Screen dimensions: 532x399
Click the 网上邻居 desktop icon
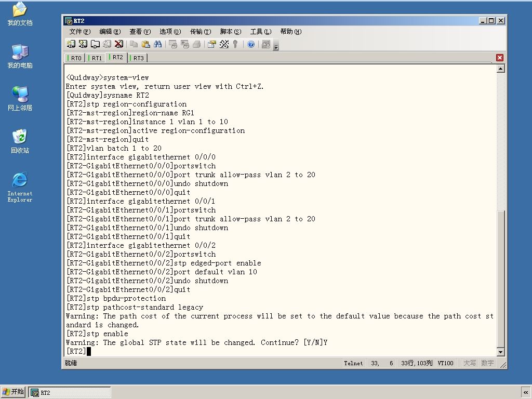(x=20, y=99)
